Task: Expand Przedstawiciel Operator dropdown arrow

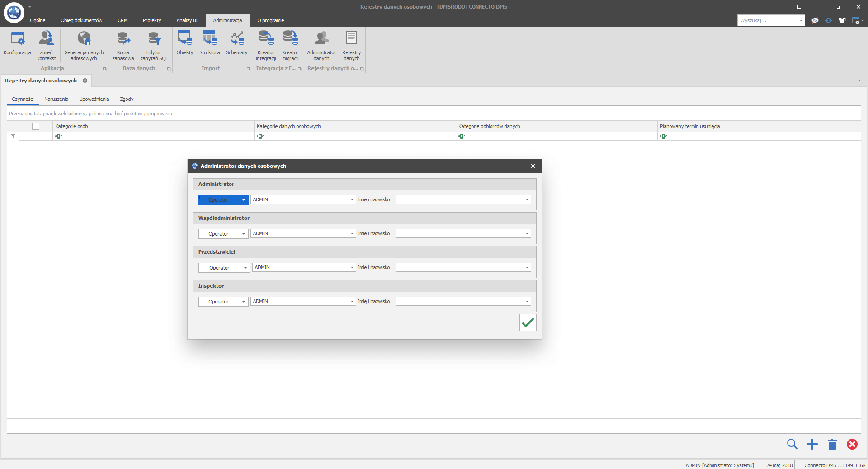Action: [245, 268]
